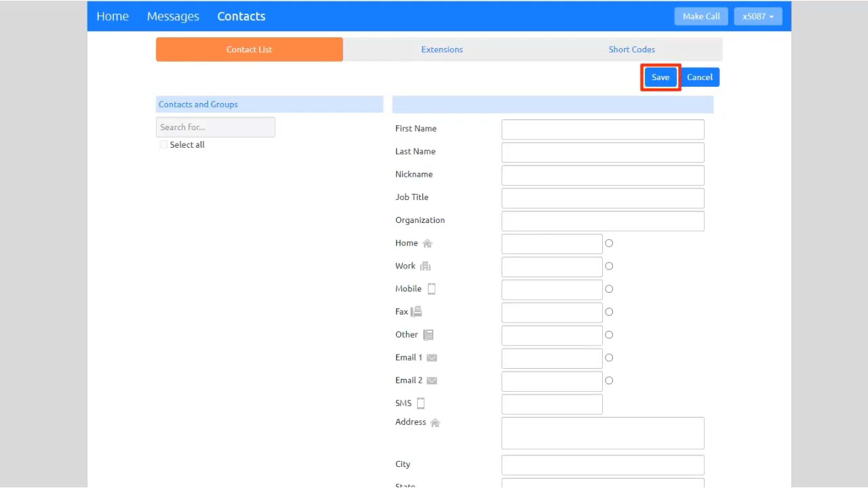The width and height of the screenshot is (868, 488).
Task: Click the Job Title input field
Action: pyautogui.click(x=603, y=199)
